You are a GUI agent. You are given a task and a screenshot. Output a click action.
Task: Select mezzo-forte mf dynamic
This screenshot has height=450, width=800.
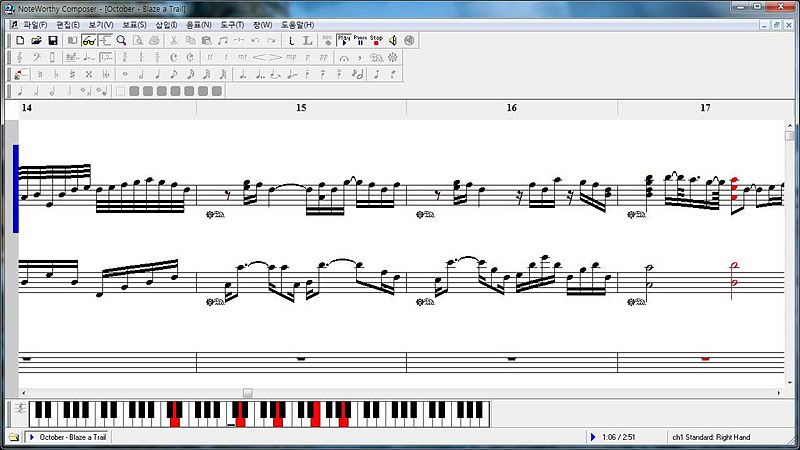tap(242, 57)
